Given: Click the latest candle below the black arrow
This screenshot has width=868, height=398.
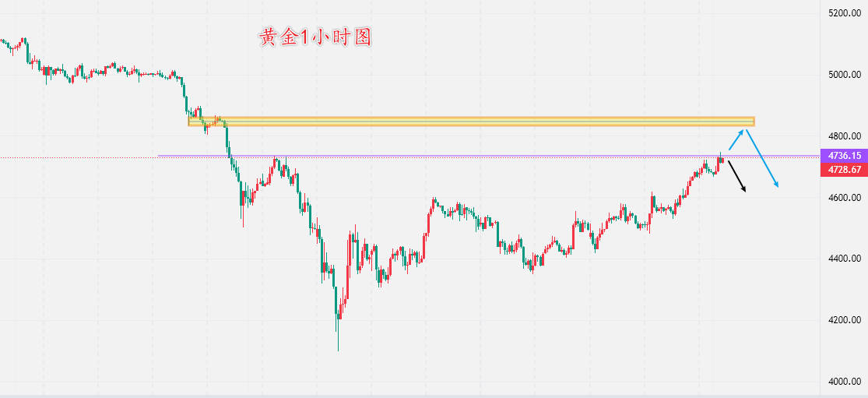Looking at the screenshot, I should (x=721, y=160).
